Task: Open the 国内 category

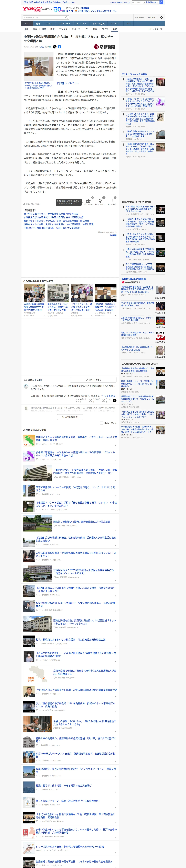Action: (35, 29)
